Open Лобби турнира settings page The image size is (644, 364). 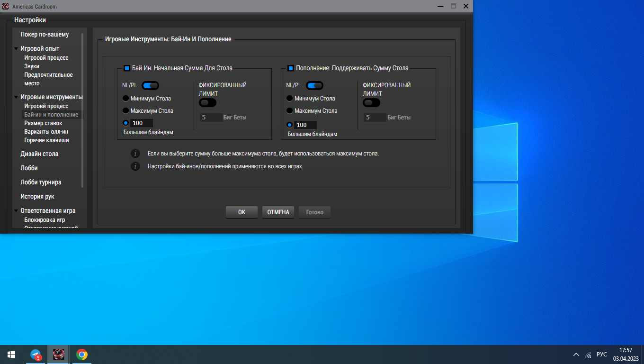click(41, 182)
